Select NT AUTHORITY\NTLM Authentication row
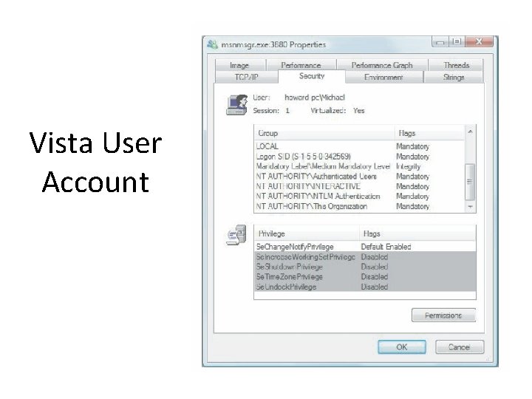This screenshot has height=399, width=532. coord(360,196)
